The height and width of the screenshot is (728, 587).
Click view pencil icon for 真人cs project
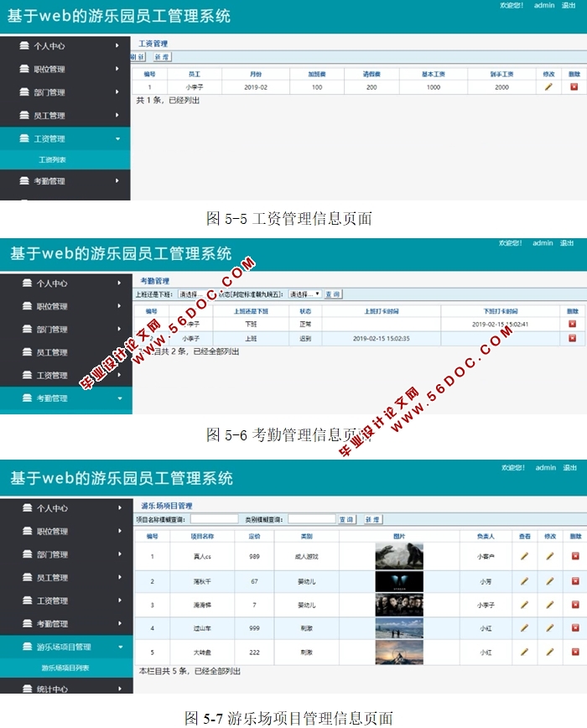click(525, 556)
